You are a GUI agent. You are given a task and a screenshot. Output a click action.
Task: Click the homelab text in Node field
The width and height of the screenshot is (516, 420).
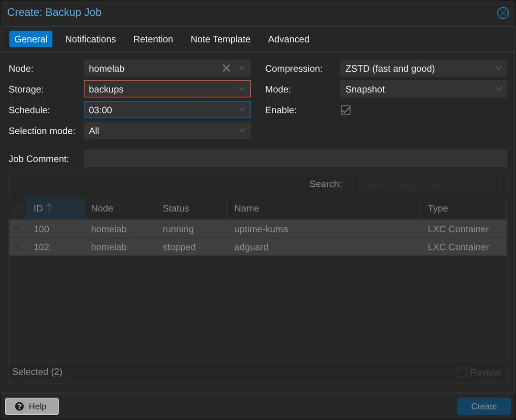click(107, 68)
